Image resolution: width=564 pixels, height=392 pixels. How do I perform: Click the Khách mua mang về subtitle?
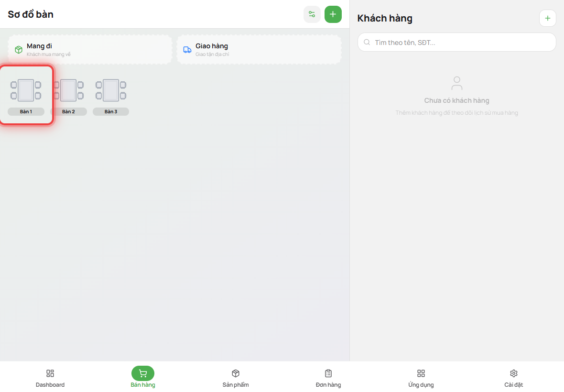[x=49, y=54]
